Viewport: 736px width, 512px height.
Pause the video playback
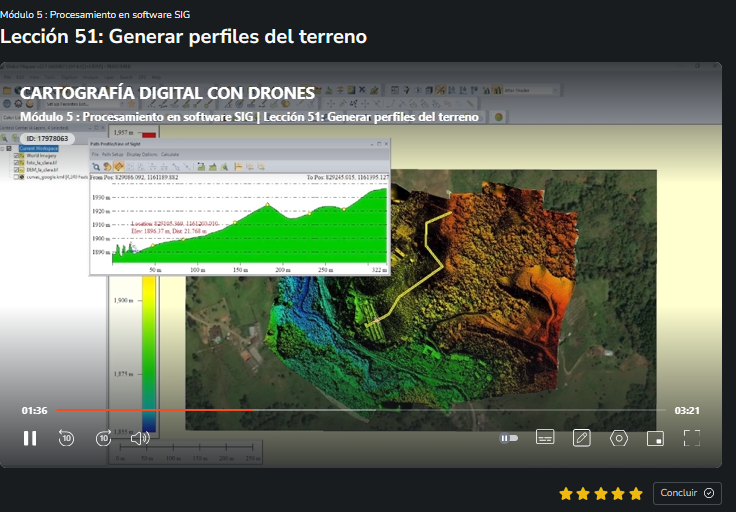click(30, 438)
